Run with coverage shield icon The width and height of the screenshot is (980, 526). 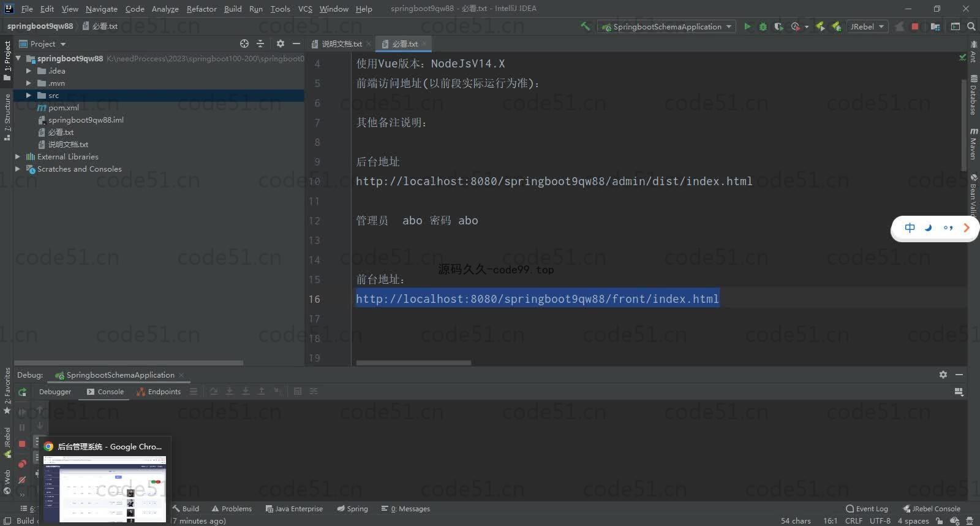coord(778,26)
